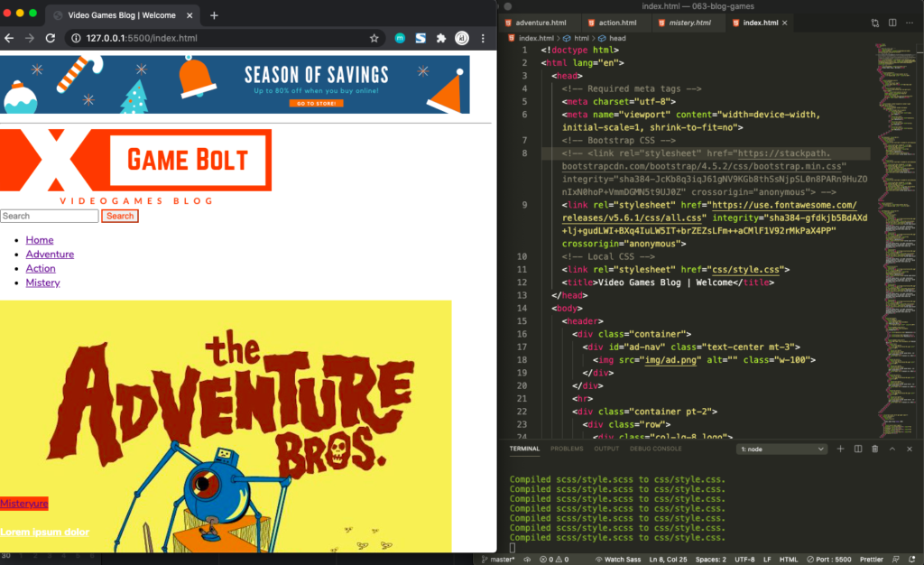Close the terminal panel
This screenshot has height=565, width=924.
pos(910,449)
